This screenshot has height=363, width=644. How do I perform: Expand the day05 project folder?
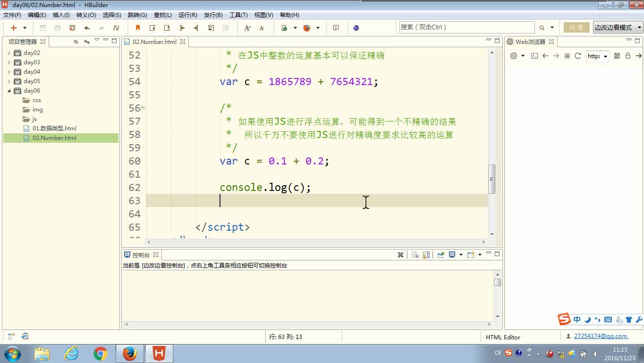pyautogui.click(x=9, y=81)
